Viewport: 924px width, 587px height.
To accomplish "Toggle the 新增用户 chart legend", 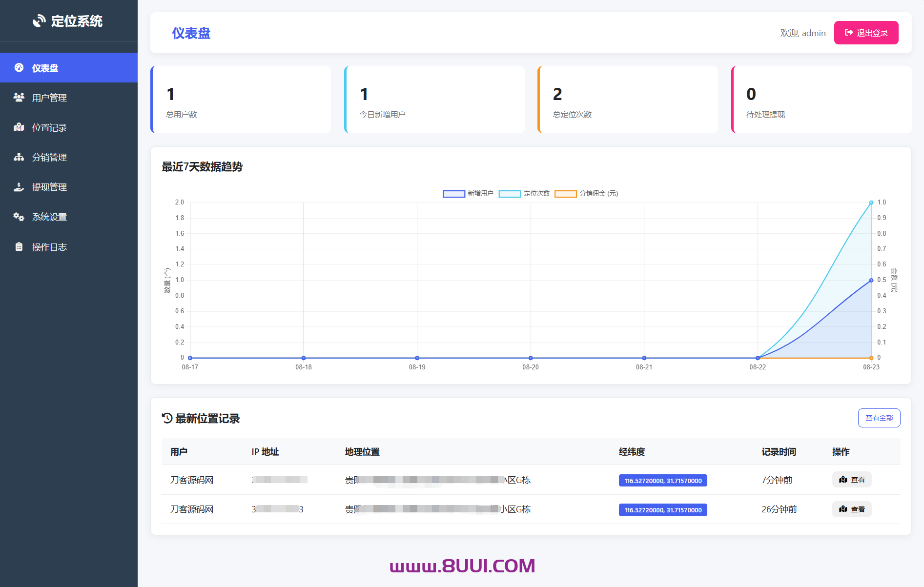I will (468, 194).
